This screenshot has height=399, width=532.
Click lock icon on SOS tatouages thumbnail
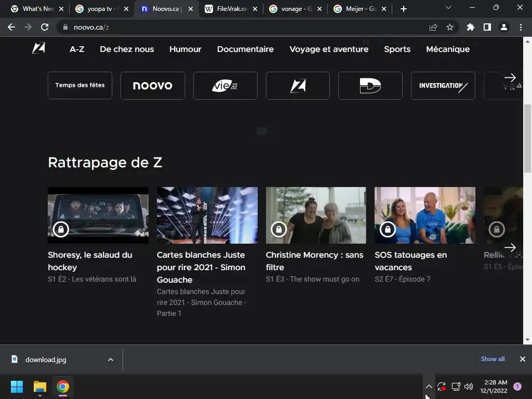click(x=388, y=229)
